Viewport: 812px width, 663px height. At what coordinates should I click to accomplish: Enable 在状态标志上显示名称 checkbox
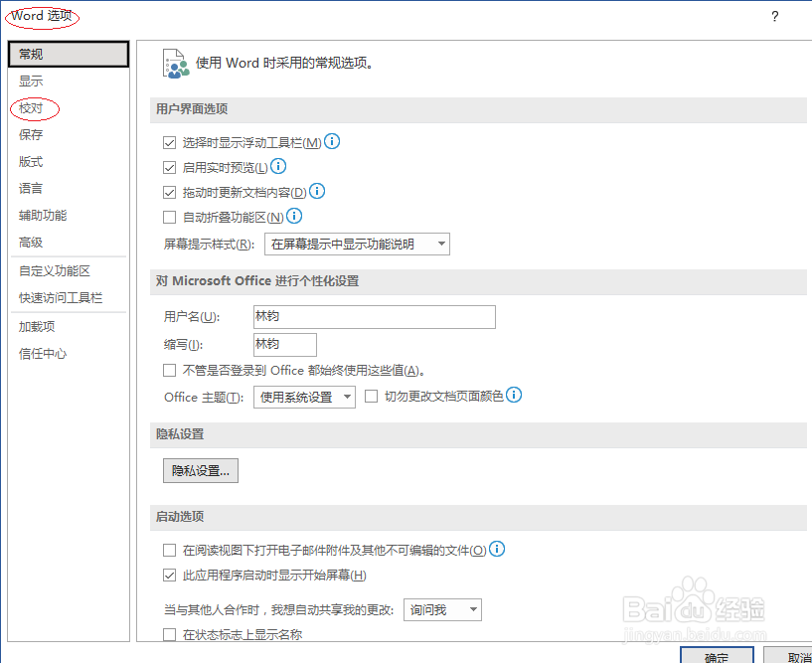(x=169, y=634)
